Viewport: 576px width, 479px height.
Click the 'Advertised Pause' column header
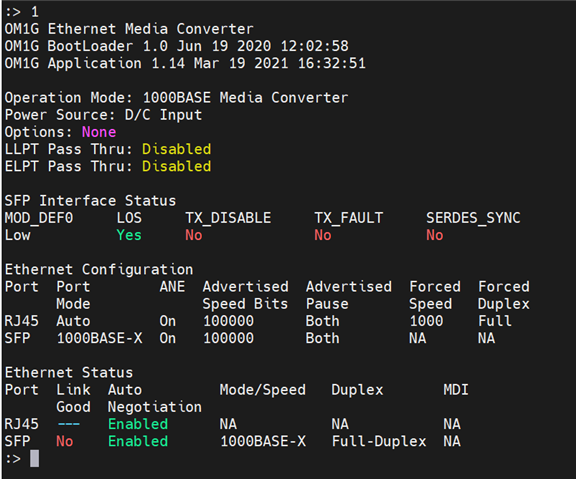pyautogui.click(x=349, y=295)
